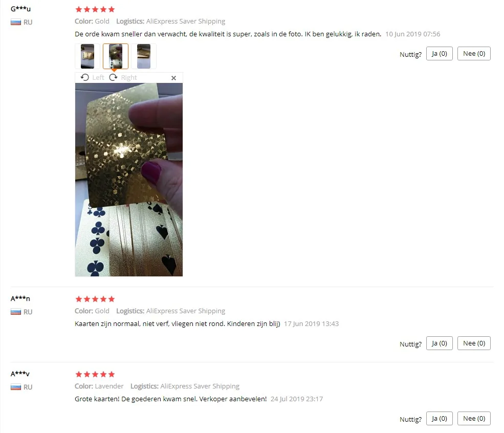Click the five-star rating of A***v's review

[95, 375]
